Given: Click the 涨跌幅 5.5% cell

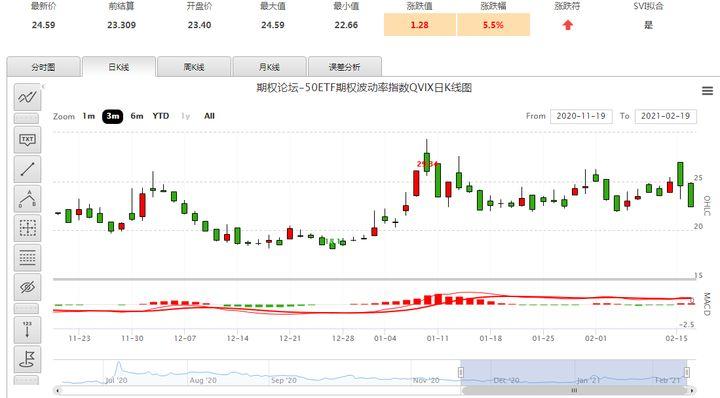Looking at the screenshot, I should click(493, 25).
